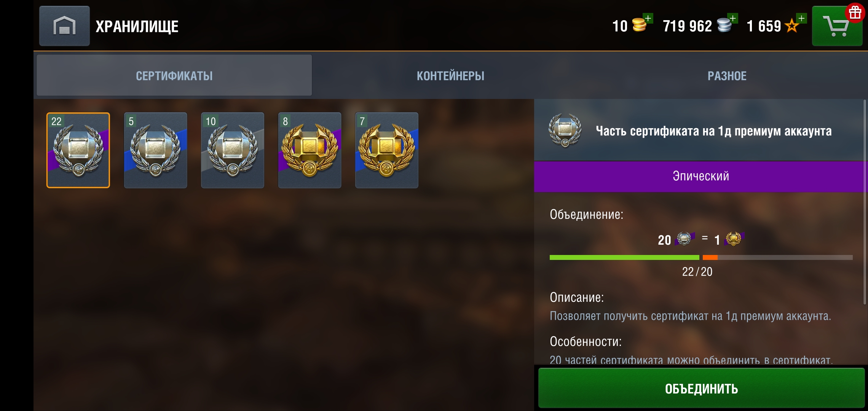Click the 22/20 merge progress bar
Screen dimensions: 868x411
click(701, 258)
